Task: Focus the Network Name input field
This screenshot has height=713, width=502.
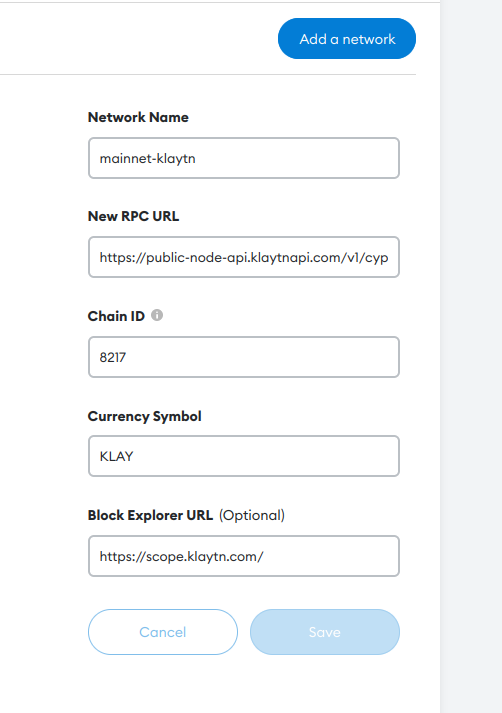Action: point(244,158)
